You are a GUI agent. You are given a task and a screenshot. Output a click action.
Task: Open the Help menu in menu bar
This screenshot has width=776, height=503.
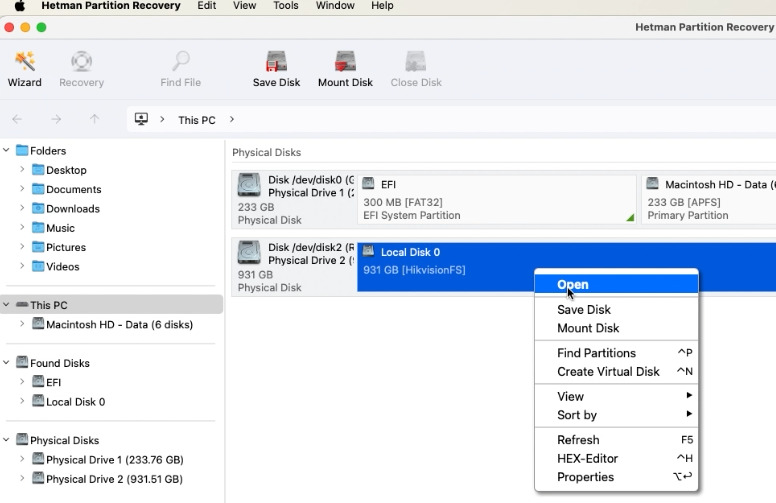[x=382, y=5]
